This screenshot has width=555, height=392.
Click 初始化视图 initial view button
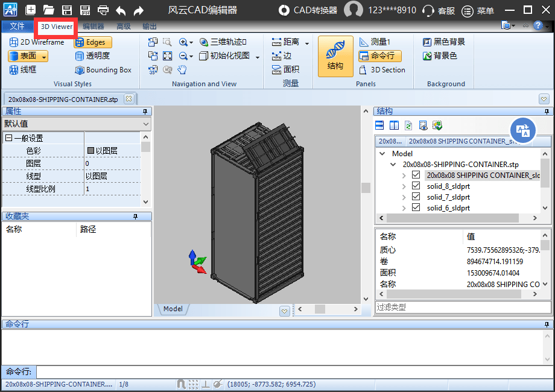[x=224, y=56]
